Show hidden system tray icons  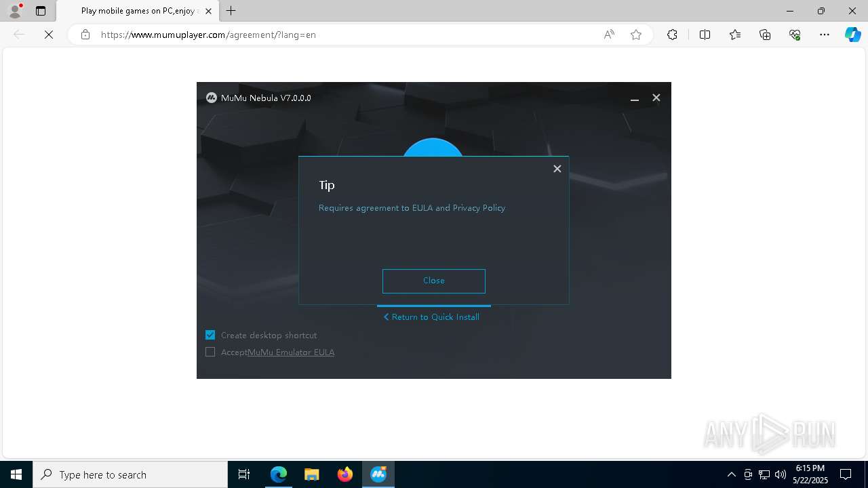[x=731, y=474]
